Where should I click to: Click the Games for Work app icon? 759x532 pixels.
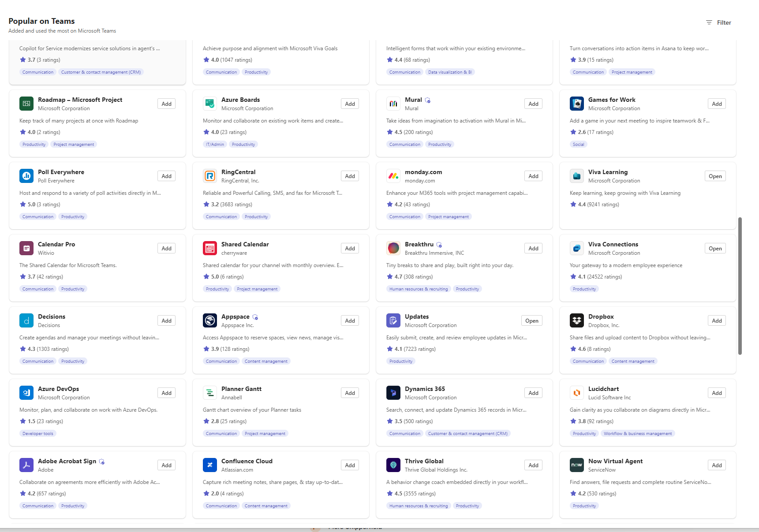point(577,104)
